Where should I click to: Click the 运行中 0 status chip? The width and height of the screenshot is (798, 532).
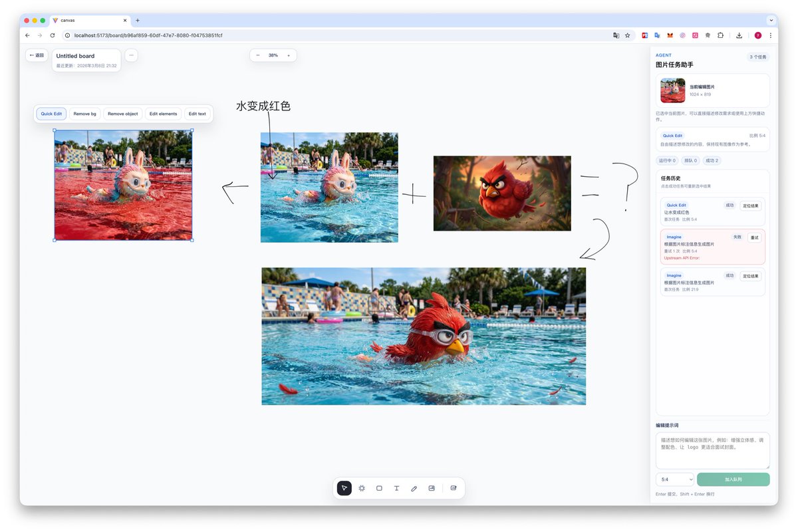pos(667,160)
